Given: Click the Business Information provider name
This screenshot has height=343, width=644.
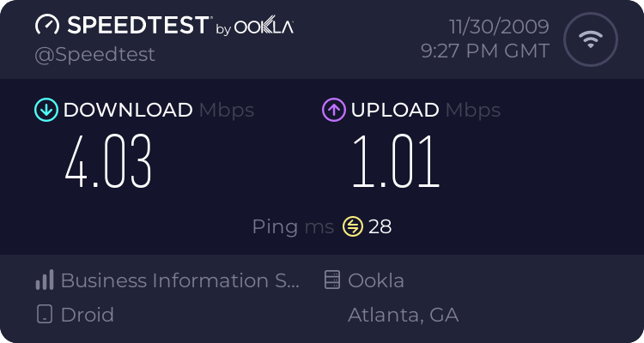Looking at the screenshot, I should click(180, 280).
